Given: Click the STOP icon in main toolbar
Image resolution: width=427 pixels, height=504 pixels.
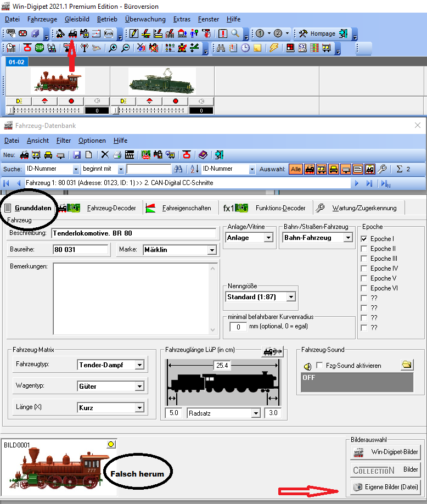Looking at the screenshot, I should (39, 48).
